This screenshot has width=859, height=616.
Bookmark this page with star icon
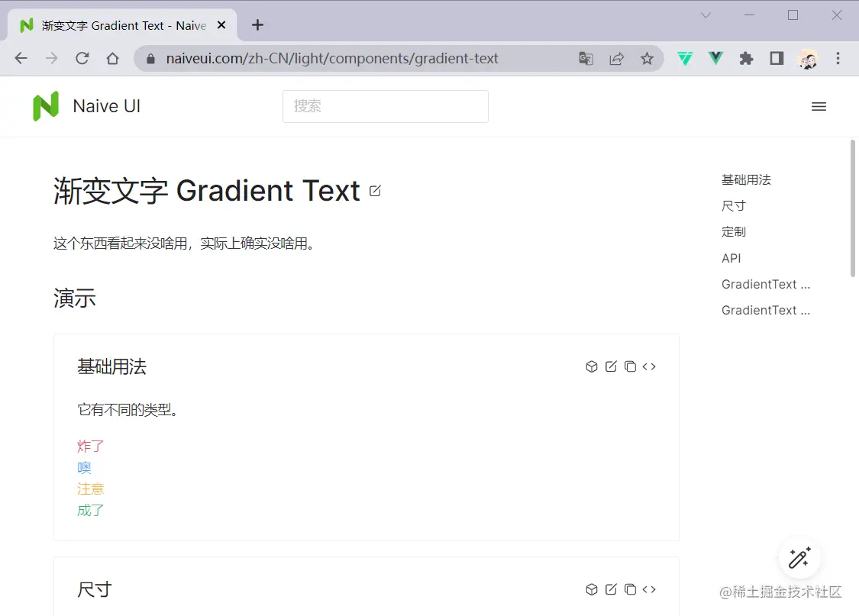[x=647, y=58]
